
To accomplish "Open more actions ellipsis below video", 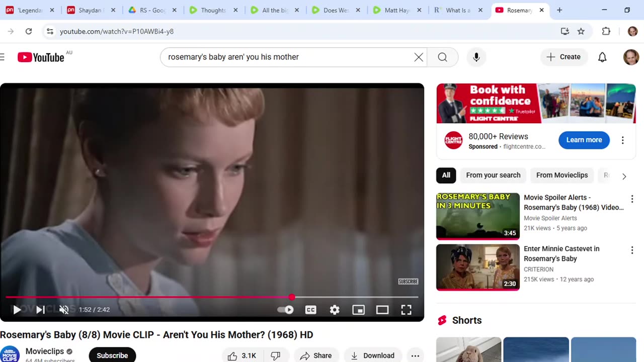I will [415, 355].
